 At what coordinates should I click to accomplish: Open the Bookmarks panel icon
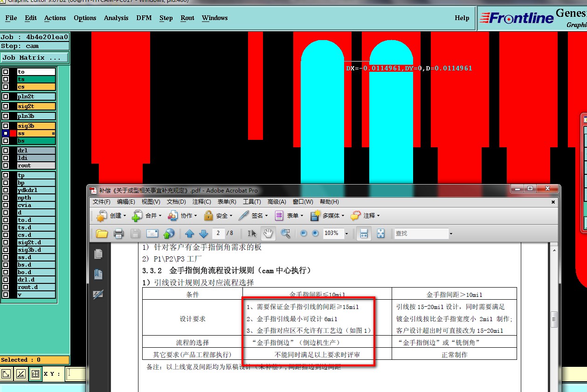tap(98, 274)
